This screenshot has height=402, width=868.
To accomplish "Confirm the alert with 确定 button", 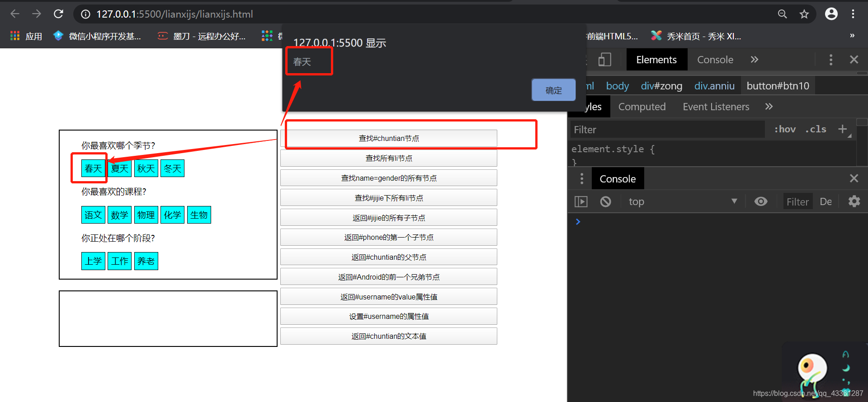I will click(x=553, y=90).
